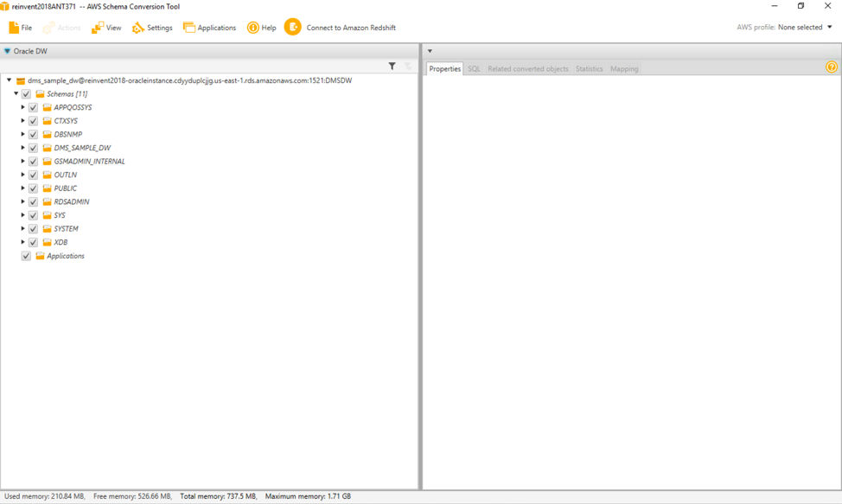Collapse the Schemas [11] node
The image size is (842, 504).
(16, 93)
